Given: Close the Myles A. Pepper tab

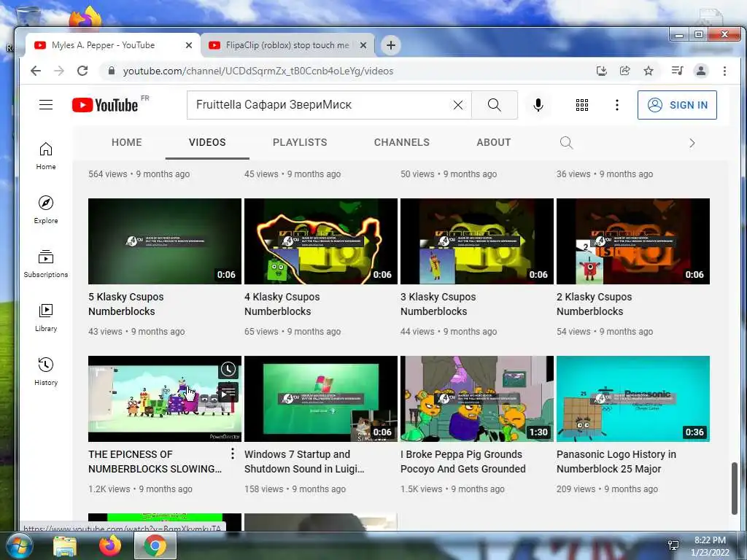Looking at the screenshot, I should (x=189, y=45).
